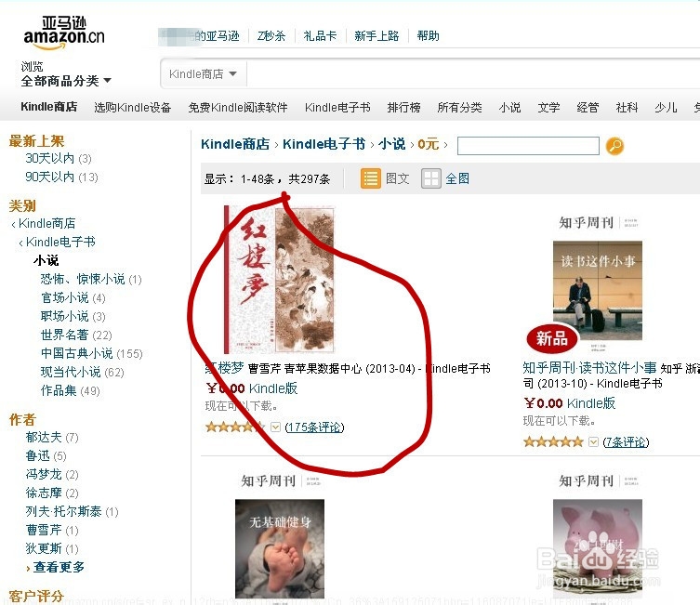Switch to full-image grid view icon
This screenshot has width=700, height=605.
pyautogui.click(x=430, y=178)
